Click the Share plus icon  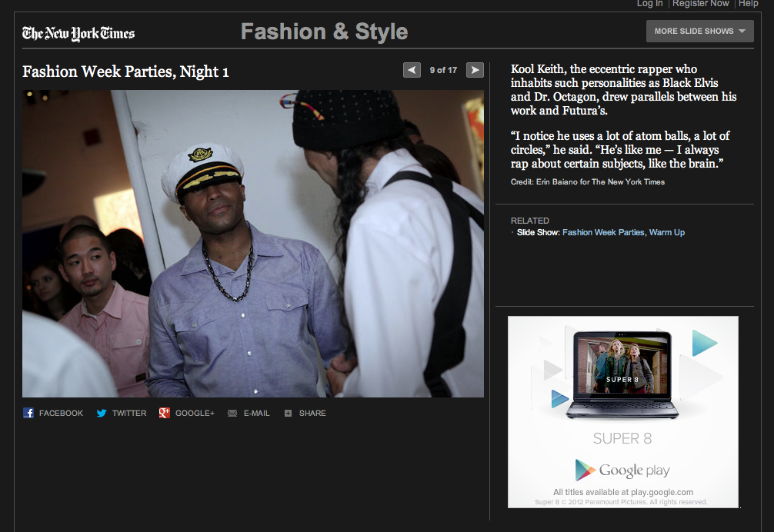pyautogui.click(x=288, y=413)
